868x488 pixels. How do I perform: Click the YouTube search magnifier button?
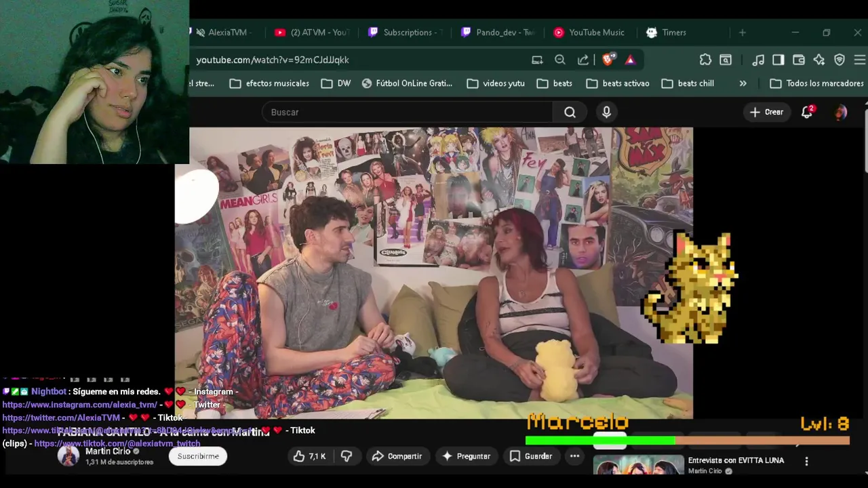[x=570, y=113]
